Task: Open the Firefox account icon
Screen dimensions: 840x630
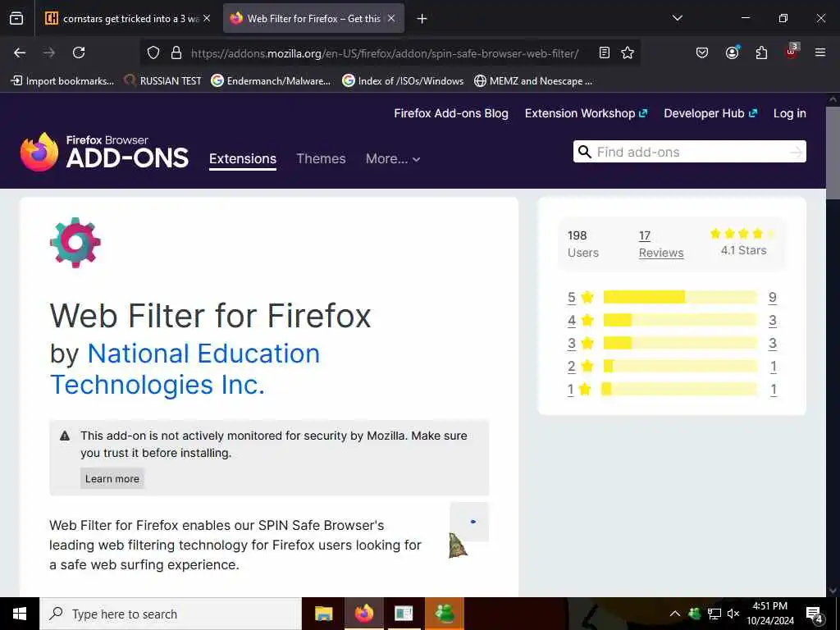Action: pyautogui.click(x=732, y=52)
